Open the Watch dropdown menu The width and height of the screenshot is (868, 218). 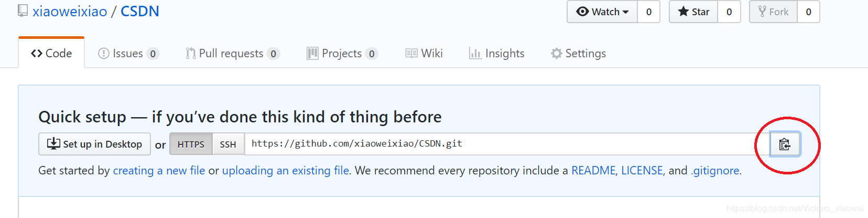(x=602, y=12)
